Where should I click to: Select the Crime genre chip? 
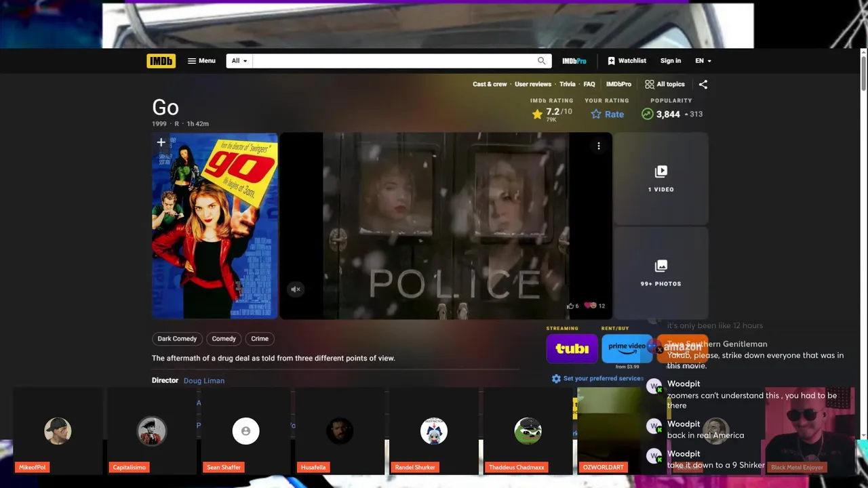(x=260, y=339)
